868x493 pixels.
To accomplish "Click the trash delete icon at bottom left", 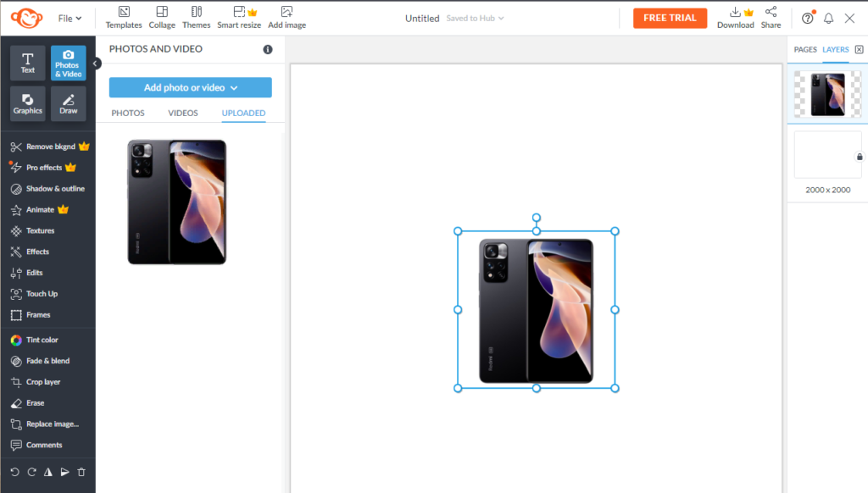I will tap(81, 472).
